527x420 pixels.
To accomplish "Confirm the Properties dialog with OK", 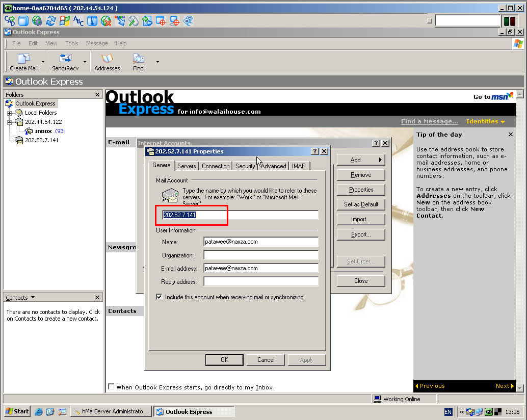I will click(224, 360).
